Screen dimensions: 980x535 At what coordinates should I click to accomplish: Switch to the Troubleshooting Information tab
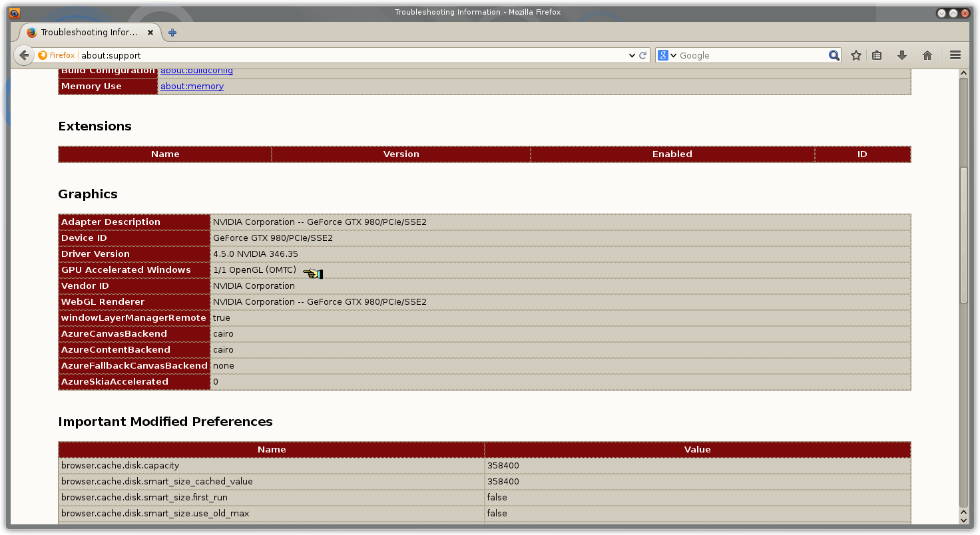[x=87, y=32]
